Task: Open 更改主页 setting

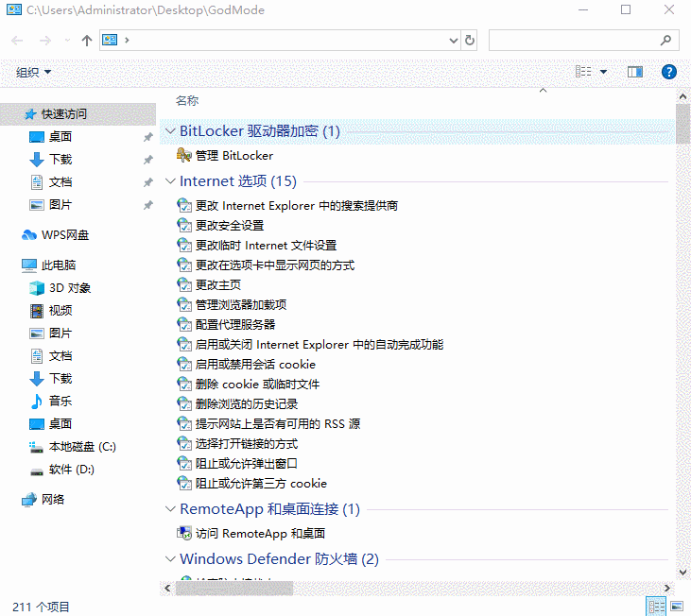Action: tap(218, 285)
